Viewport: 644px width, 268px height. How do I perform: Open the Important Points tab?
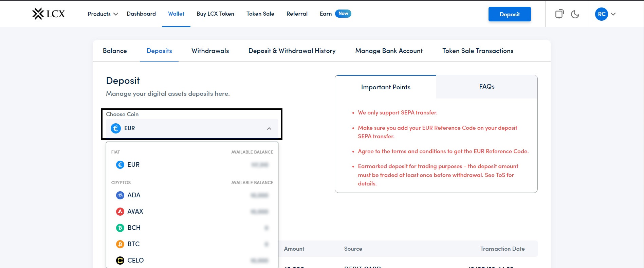click(386, 87)
